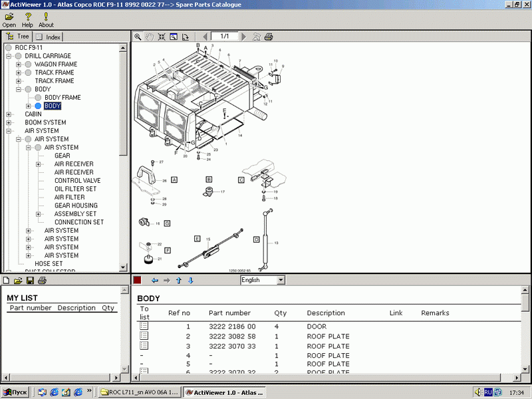Select the zoom in magnifier tool
The image size is (532, 399).
(x=138, y=37)
